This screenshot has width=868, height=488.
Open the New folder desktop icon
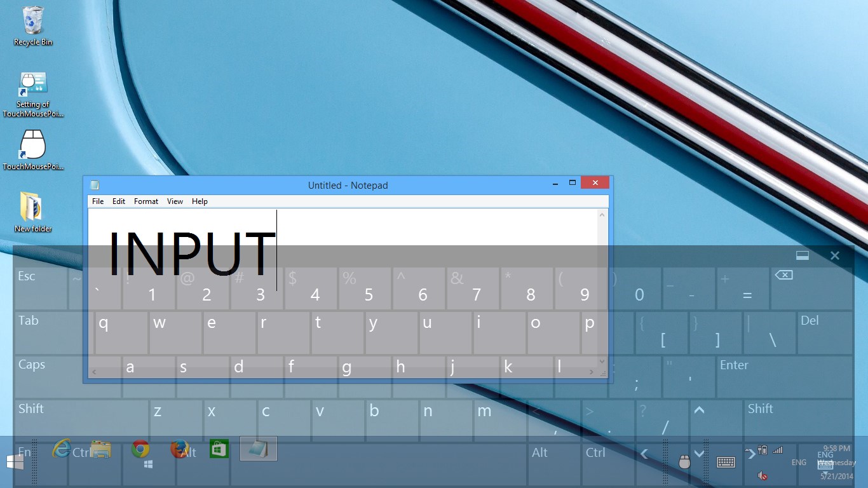33,211
